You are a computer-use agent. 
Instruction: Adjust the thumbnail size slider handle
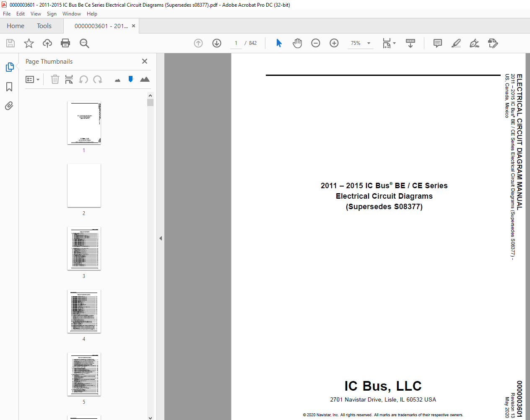[x=131, y=79]
